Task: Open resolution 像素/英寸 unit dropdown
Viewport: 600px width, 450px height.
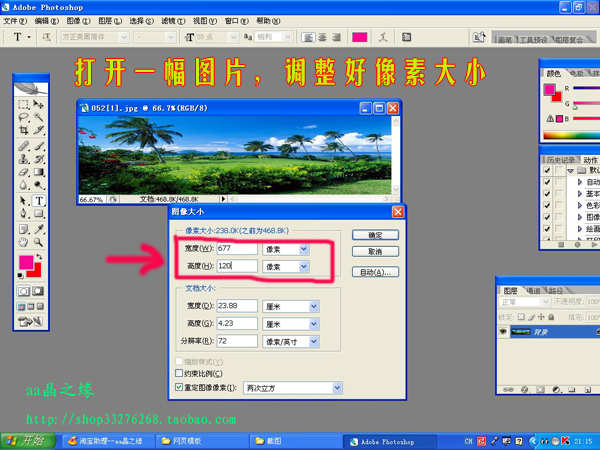Action: (314, 341)
